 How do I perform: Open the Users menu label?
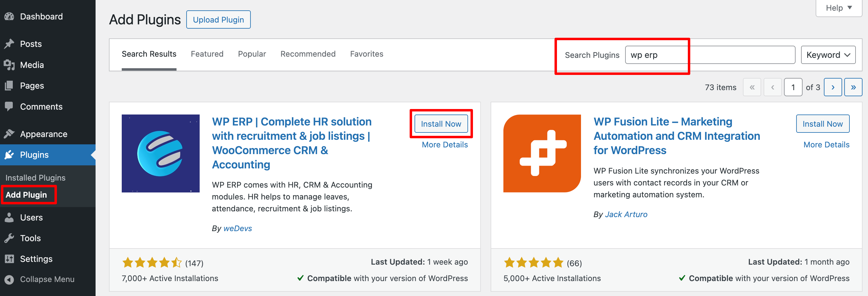[x=31, y=217]
